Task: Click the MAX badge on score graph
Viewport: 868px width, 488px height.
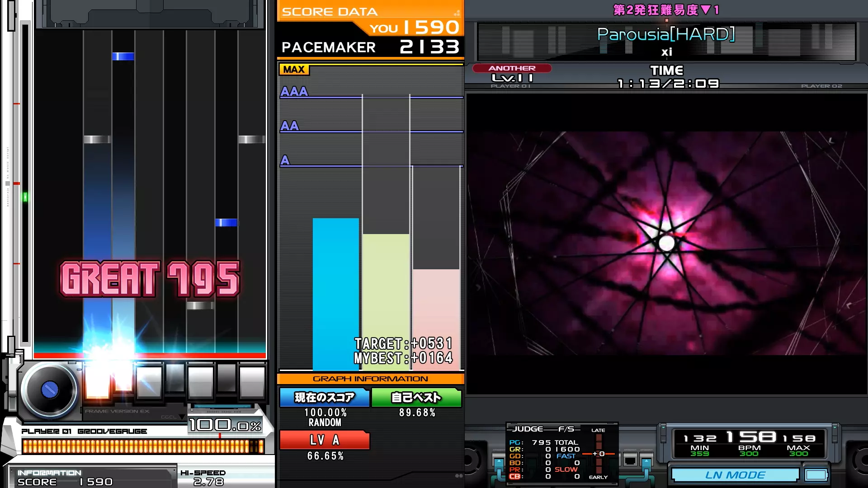Action: pyautogui.click(x=294, y=70)
